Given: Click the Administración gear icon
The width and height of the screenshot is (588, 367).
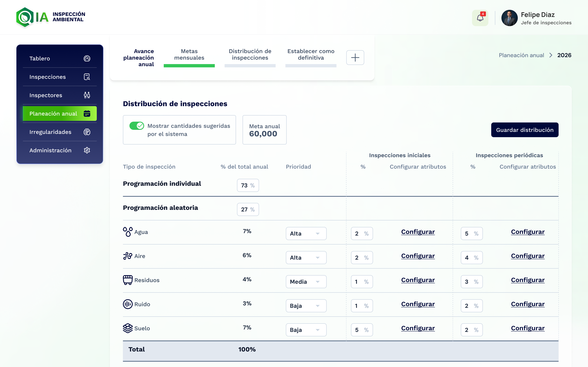Looking at the screenshot, I should click(87, 150).
